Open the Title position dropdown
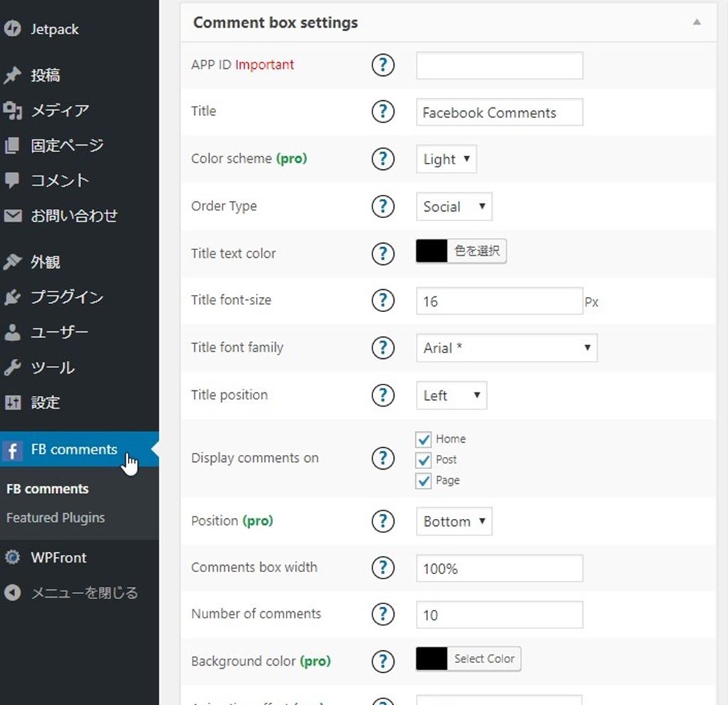 [x=451, y=396]
